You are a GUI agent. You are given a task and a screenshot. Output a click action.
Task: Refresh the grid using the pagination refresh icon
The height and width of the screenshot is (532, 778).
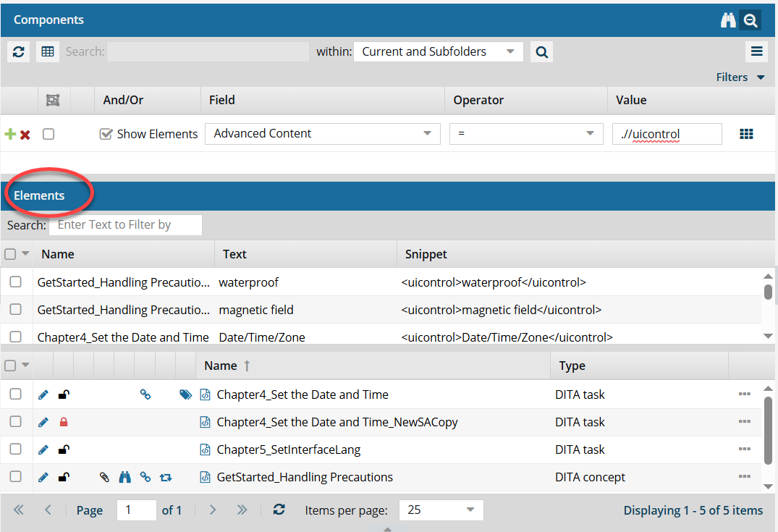(279, 510)
